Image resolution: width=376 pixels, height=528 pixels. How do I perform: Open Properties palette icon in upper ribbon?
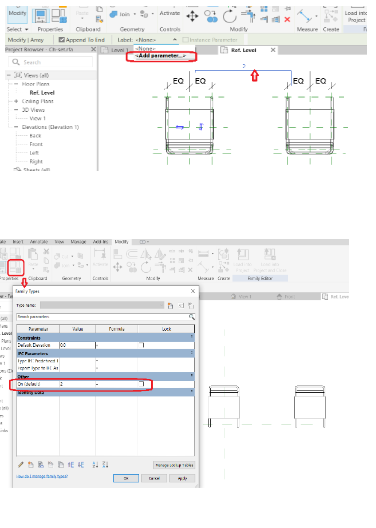(x=41, y=16)
